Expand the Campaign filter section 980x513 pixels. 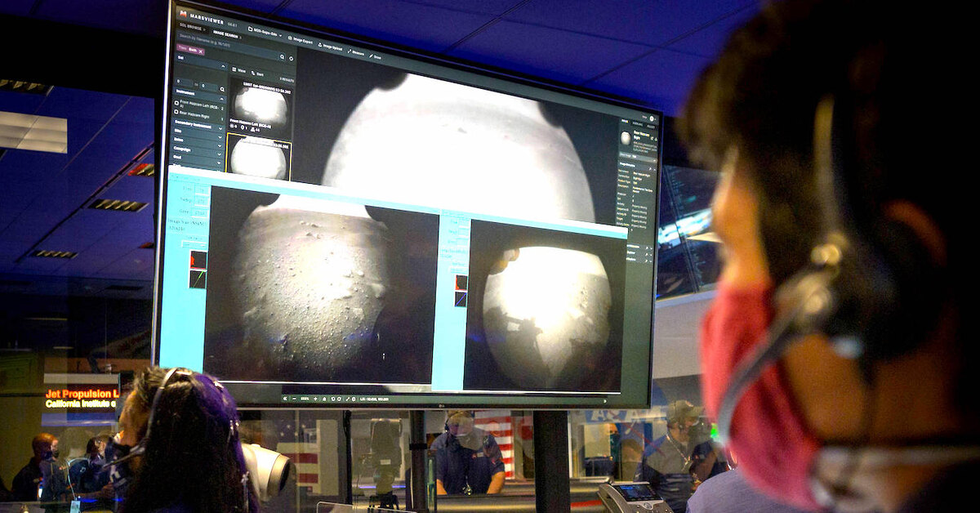219,153
